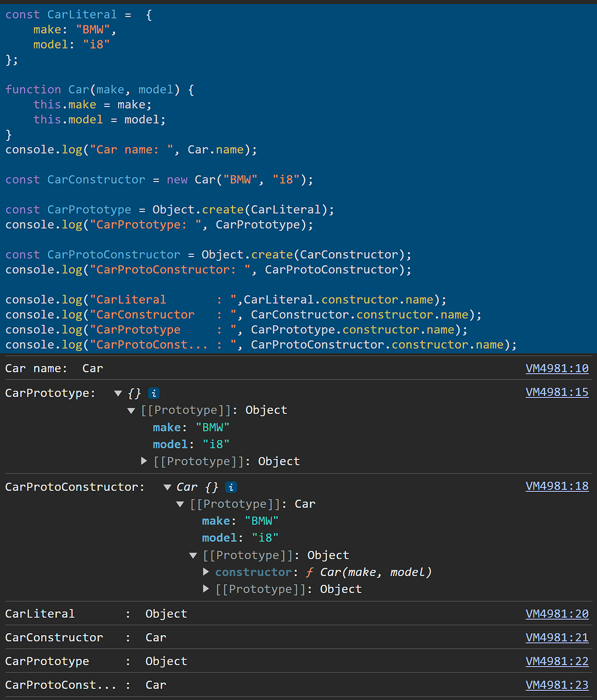Click the console.log("Car name: ") code line
Image resolution: width=597 pixels, height=700 pixels.
[x=131, y=150]
